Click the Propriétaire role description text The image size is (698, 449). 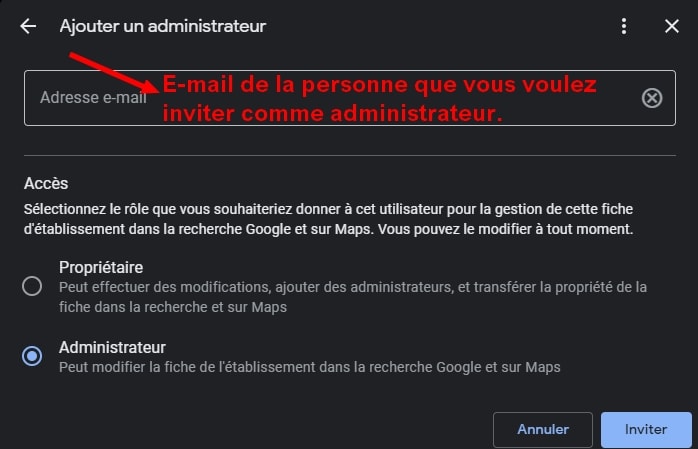(x=353, y=297)
